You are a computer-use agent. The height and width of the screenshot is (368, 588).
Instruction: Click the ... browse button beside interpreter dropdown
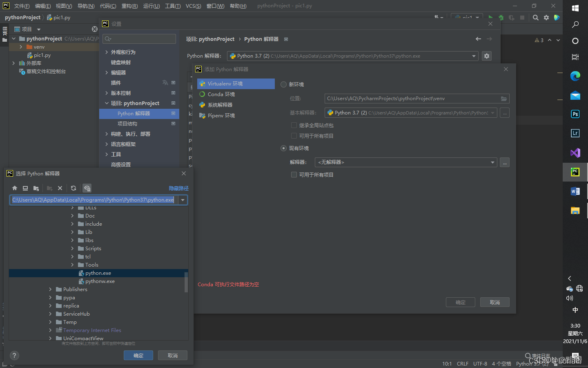pyautogui.click(x=505, y=162)
